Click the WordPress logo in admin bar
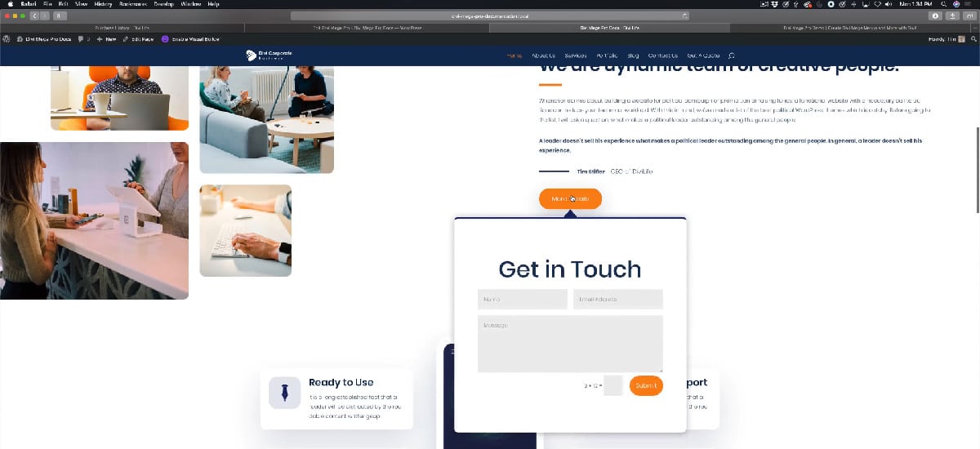980x449 pixels. (6, 38)
